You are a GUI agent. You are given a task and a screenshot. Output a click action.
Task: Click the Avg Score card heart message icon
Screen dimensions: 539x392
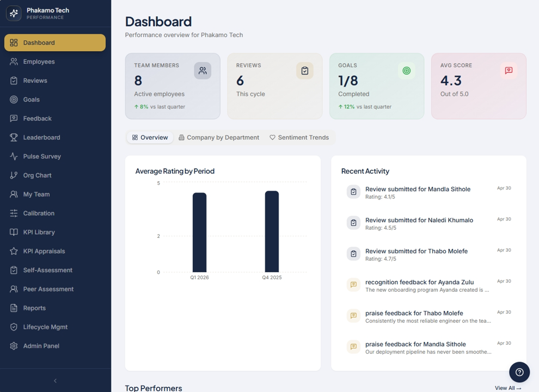coord(509,70)
